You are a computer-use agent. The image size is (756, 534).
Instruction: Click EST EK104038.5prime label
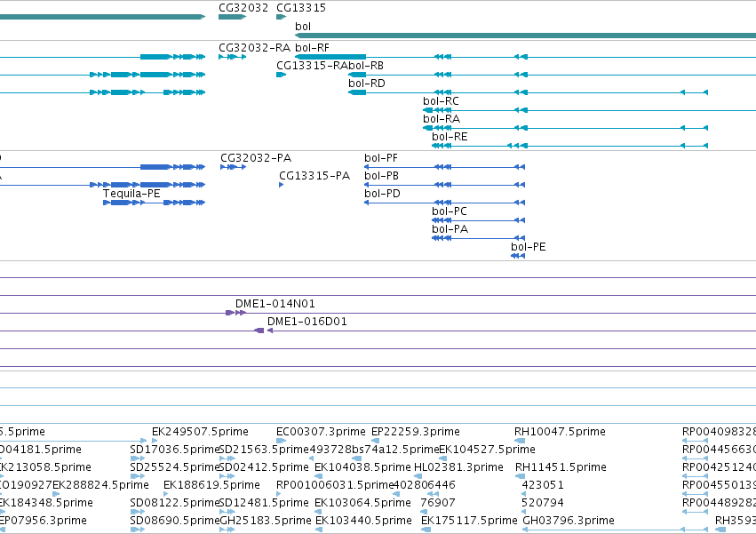362,467
